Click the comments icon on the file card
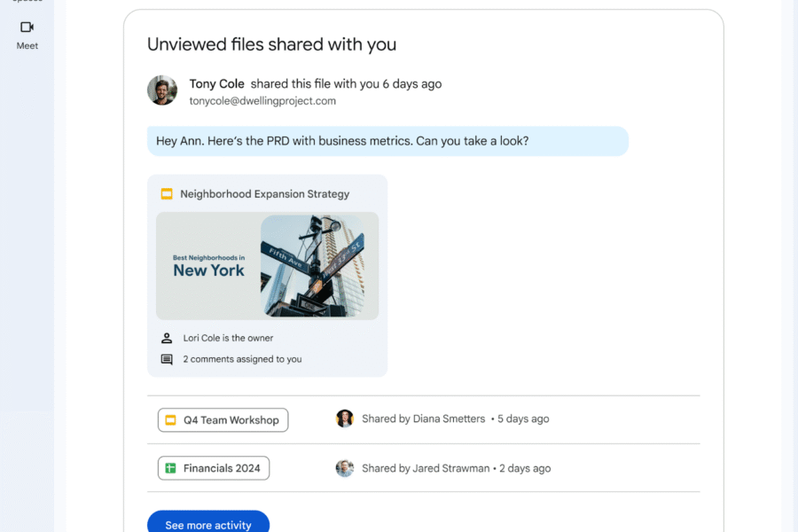 167,359
